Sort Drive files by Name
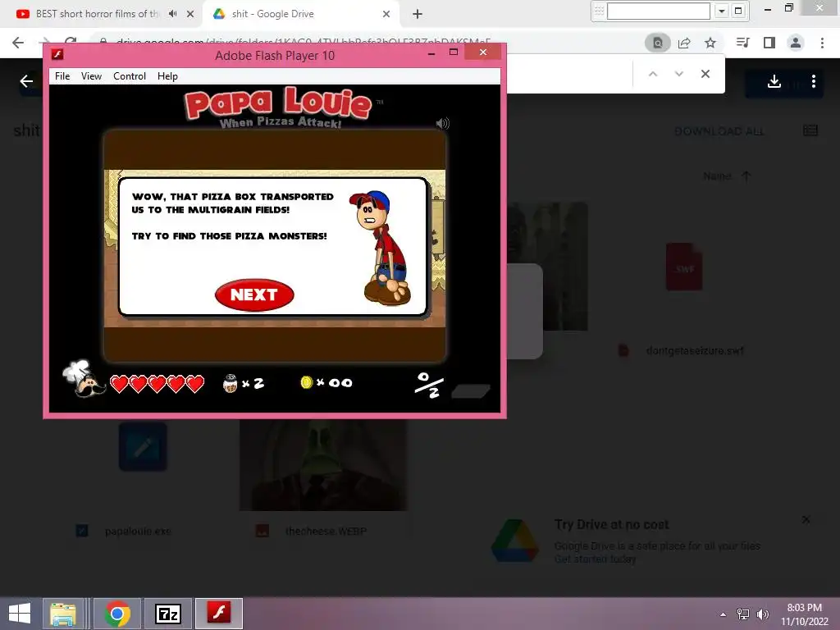840x630 pixels. point(717,176)
